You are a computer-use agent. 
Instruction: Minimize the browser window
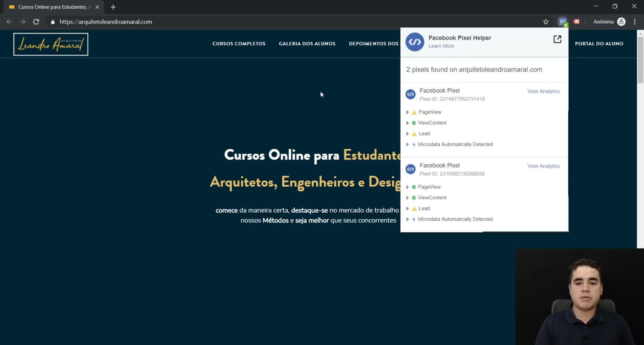click(596, 6)
